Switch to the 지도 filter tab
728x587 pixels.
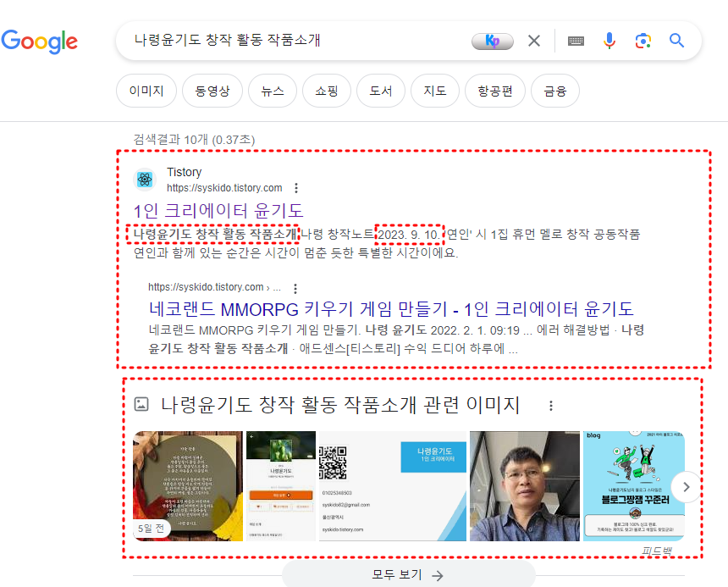click(x=435, y=91)
